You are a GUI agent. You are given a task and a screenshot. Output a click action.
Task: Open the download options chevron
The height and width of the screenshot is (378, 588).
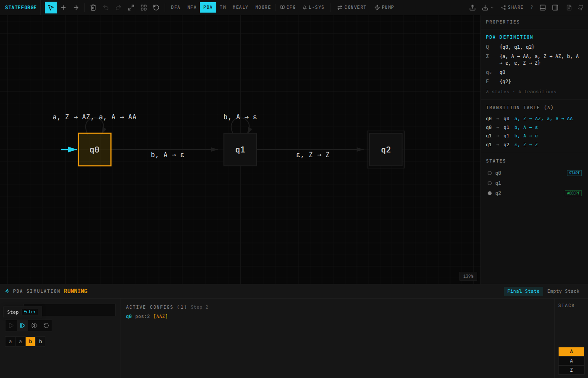492,7
